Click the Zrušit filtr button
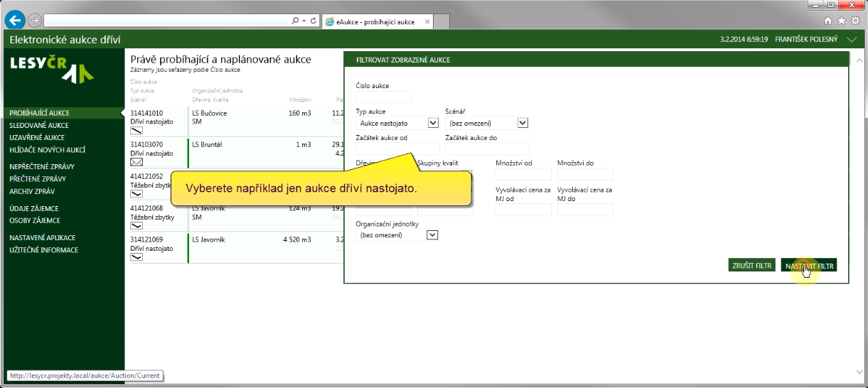 (x=752, y=265)
